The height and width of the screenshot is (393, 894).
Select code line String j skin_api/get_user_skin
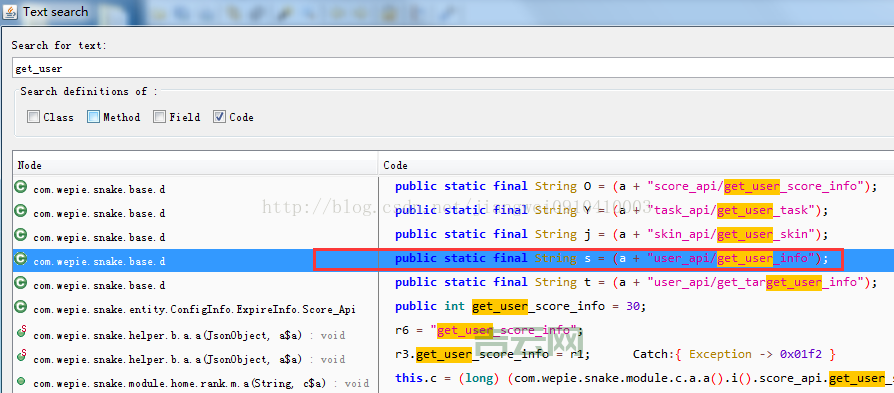611,234
